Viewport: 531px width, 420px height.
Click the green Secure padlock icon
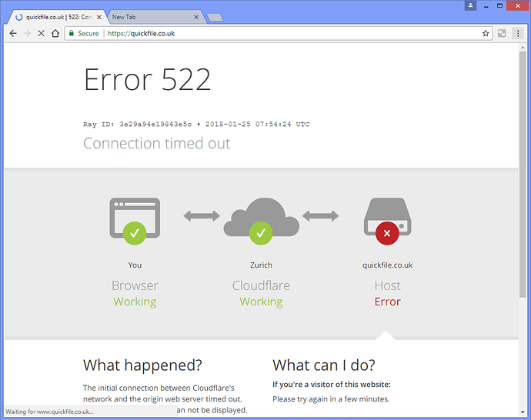(71, 33)
